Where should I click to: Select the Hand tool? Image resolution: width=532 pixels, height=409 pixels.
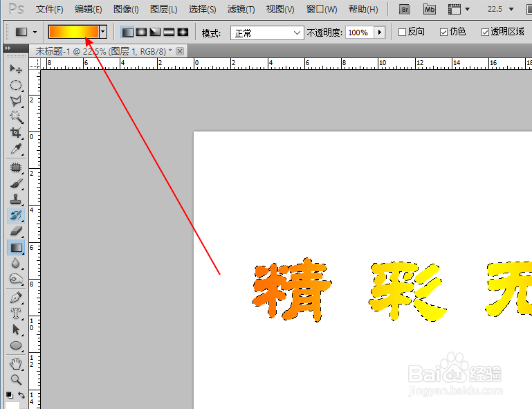(16, 364)
